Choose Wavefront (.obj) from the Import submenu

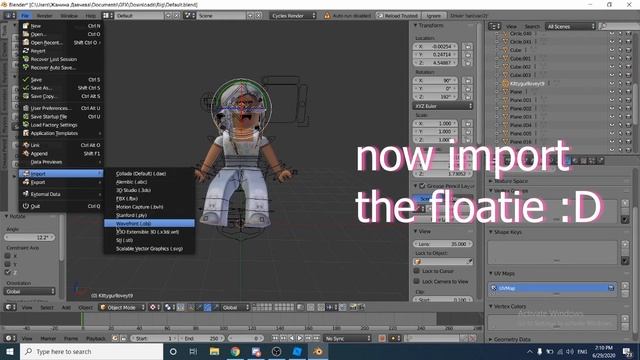click(x=149, y=224)
